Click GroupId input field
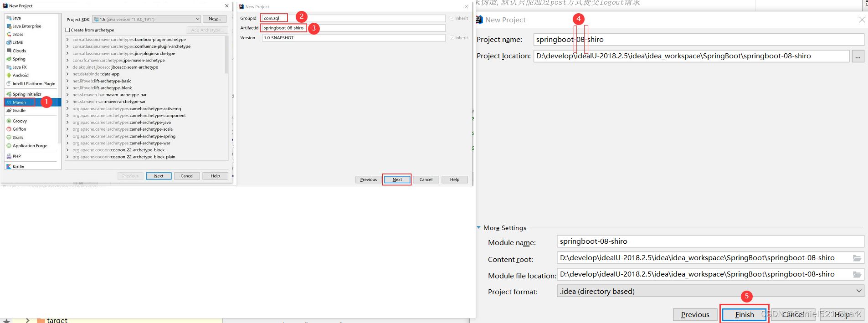This screenshot has height=323, width=868. coord(354,18)
